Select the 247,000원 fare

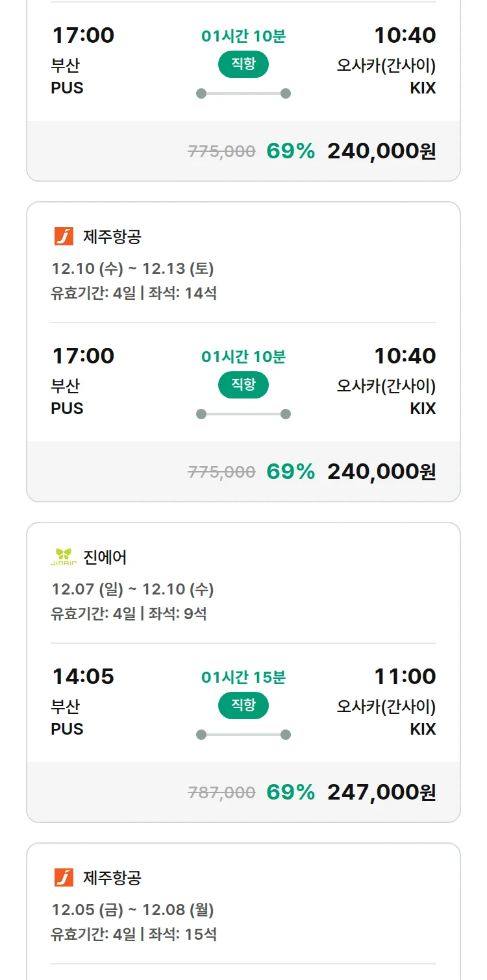pyautogui.click(x=381, y=792)
